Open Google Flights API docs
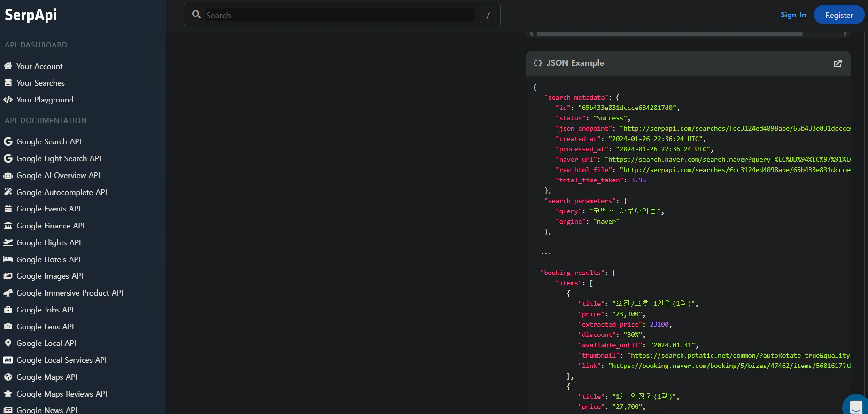This screenshot has width=868, height=414. coord(49,242)
